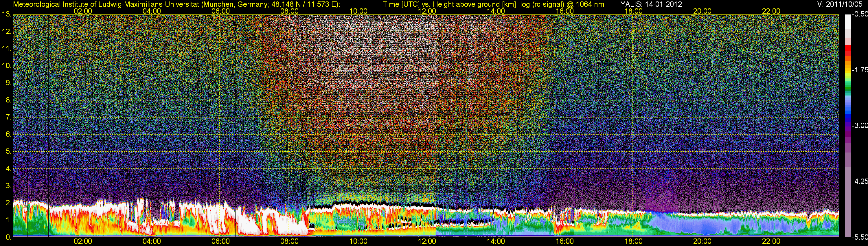Click the 22:00 label on the upper time axis

click(x=771, y=11)
